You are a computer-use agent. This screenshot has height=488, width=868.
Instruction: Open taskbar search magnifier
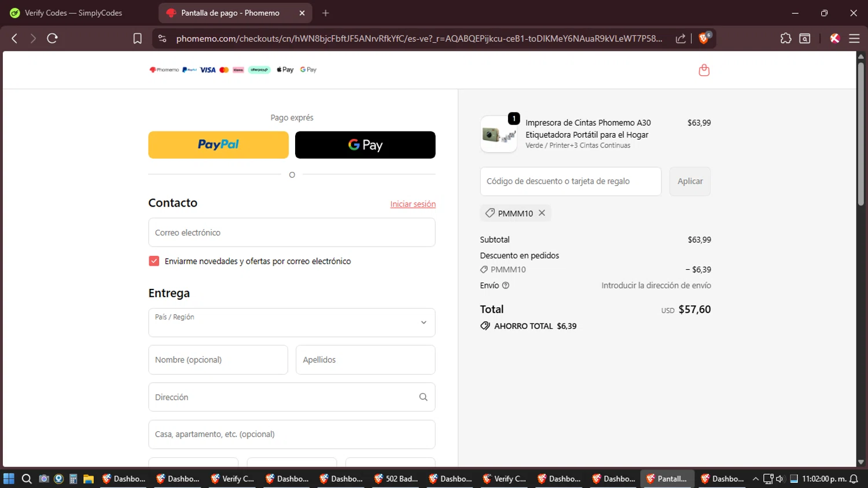pyautogui.click(x=27, y=479)
